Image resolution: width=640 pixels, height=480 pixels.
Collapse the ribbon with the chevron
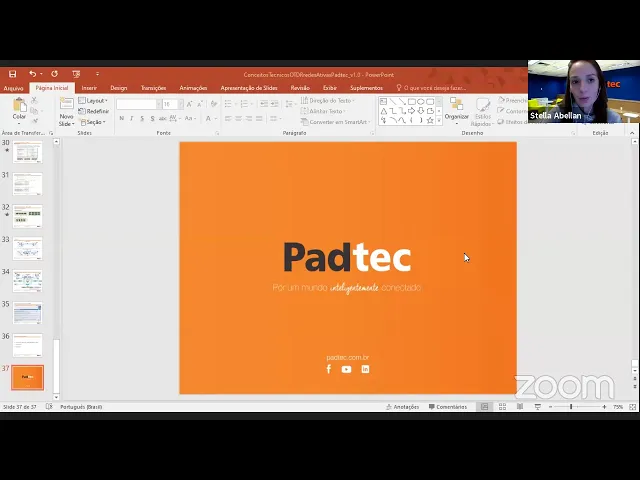pos(632,133)
